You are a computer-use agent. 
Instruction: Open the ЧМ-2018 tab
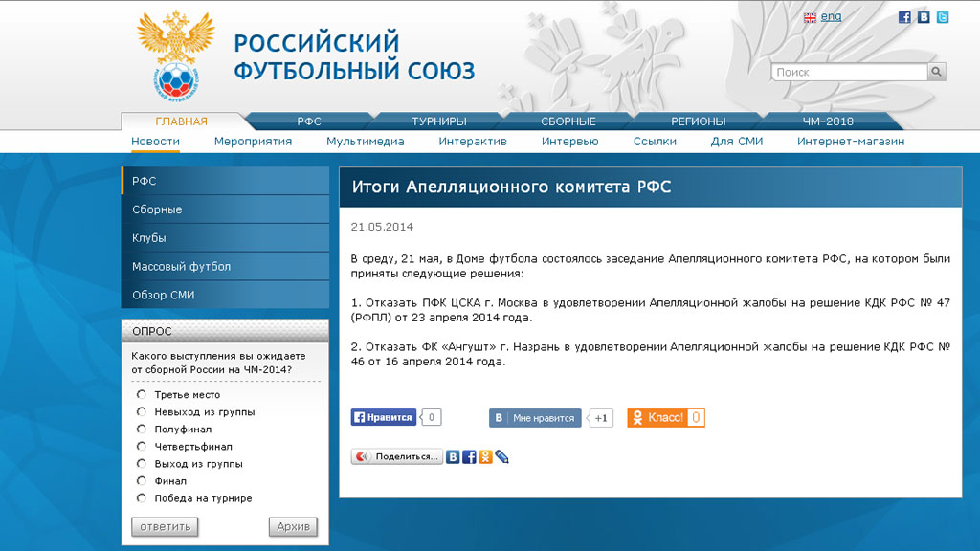[x=828, y=121]
